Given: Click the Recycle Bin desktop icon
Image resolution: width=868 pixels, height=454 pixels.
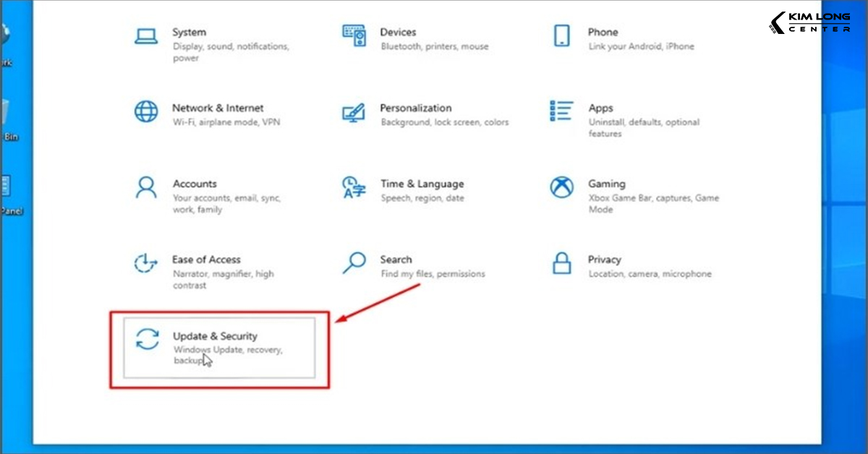Looking at the screenshot, I should tap(6, 116).
